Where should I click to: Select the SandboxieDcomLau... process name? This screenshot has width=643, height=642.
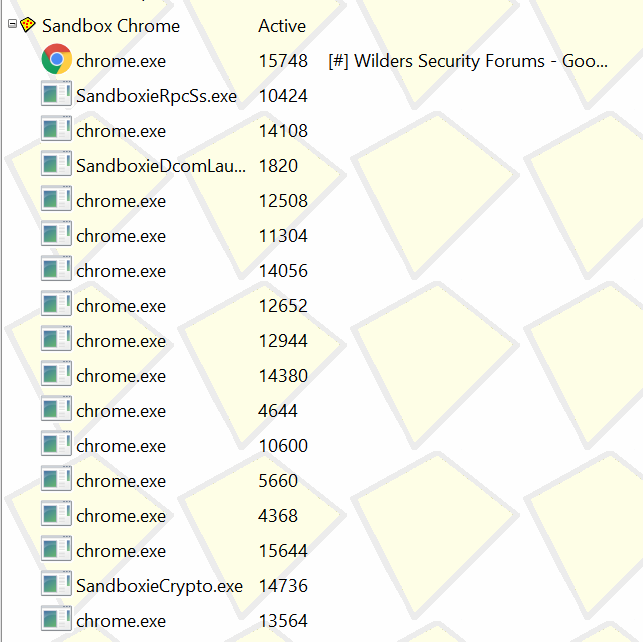click(161, 166)
